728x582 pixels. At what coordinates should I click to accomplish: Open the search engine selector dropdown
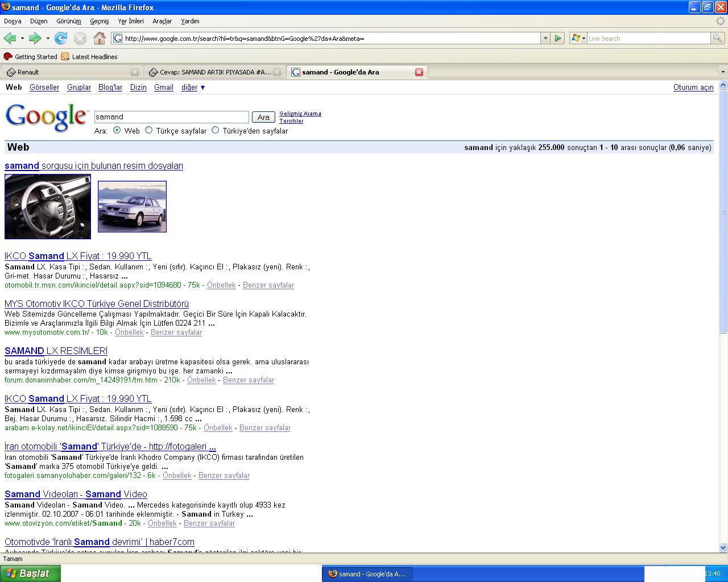point(578,38)
